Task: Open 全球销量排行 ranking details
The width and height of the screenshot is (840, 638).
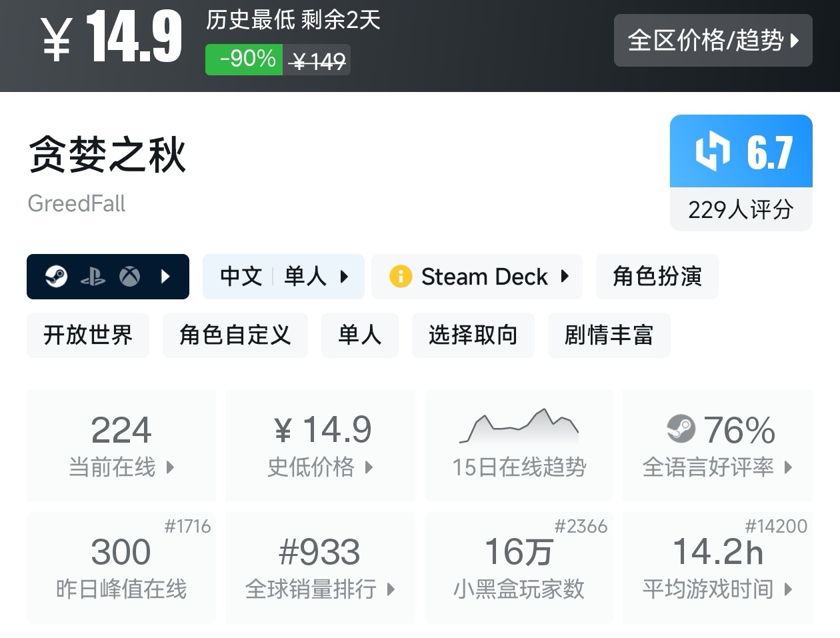Action: 320,567
